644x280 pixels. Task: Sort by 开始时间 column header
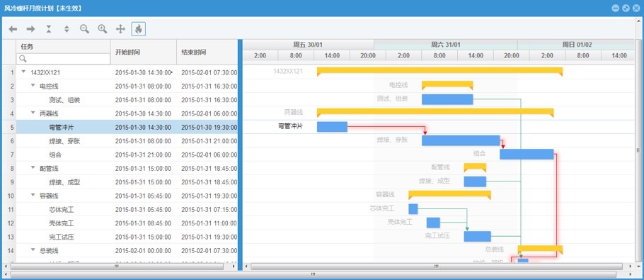(144, 52)
